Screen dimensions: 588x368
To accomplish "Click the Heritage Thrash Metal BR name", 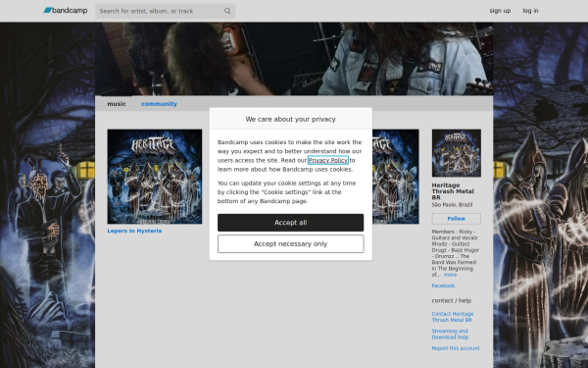I will 453,191.
